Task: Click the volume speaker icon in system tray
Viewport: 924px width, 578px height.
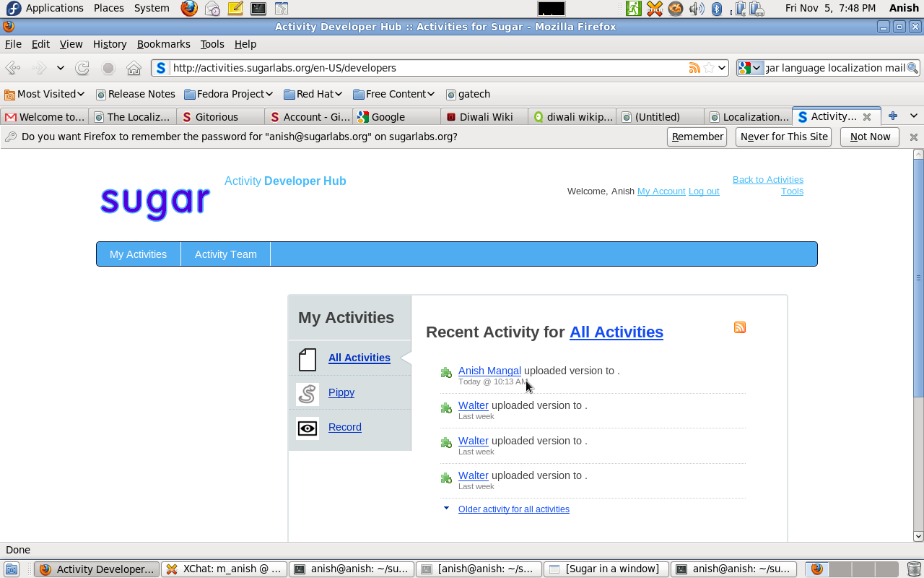Action: coord(696,9)
